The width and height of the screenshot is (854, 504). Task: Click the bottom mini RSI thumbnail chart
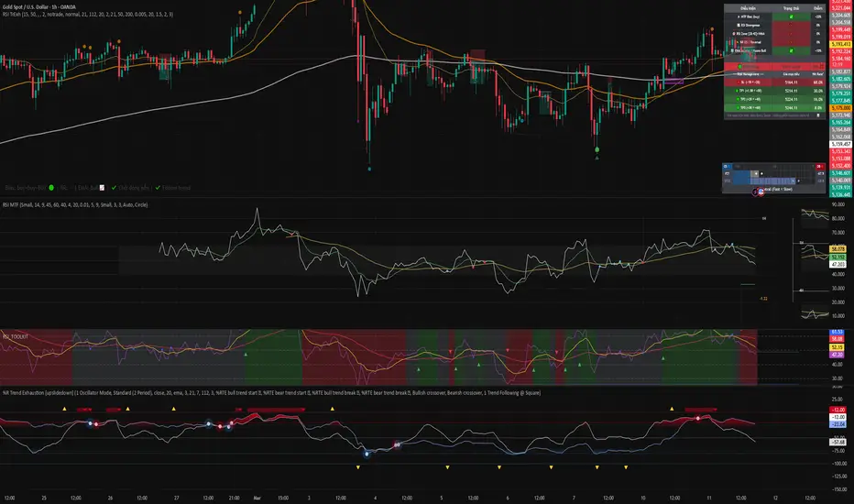pyautogui.click(x=815, y=313)
